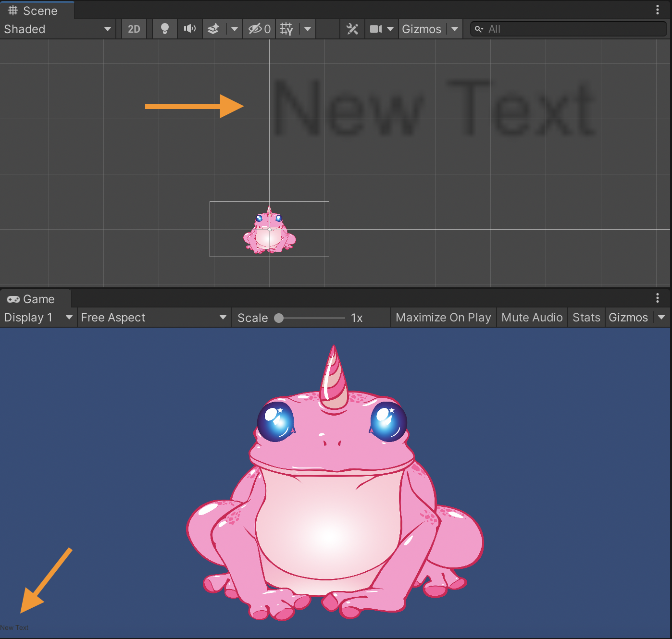Toggle scene audio speaker icon
The width and height of the screenshot is (672, 639).
[190, 29]
